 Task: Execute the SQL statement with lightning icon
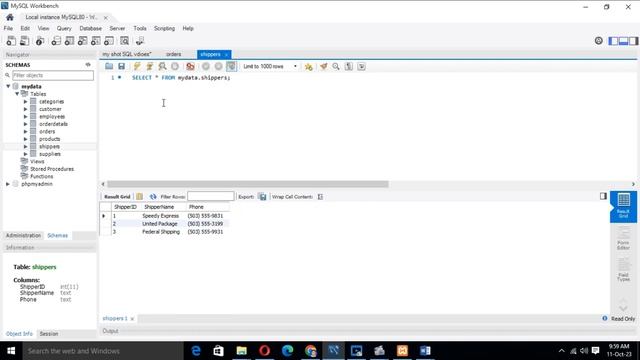(137, 66)
